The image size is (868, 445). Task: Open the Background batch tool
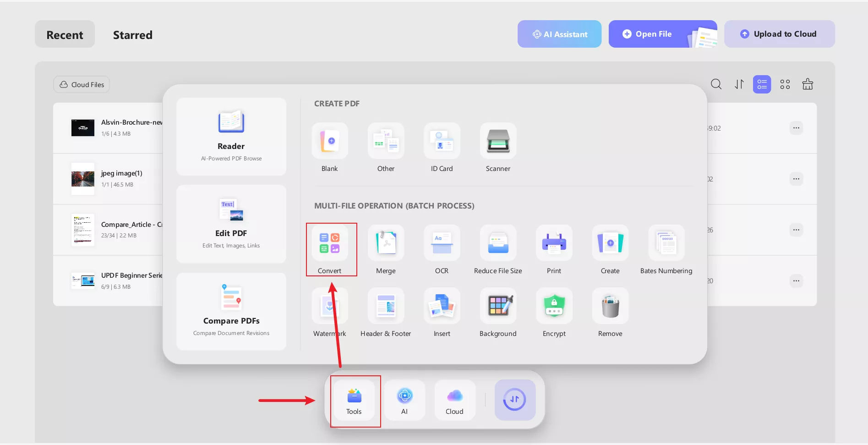(498, 306)
